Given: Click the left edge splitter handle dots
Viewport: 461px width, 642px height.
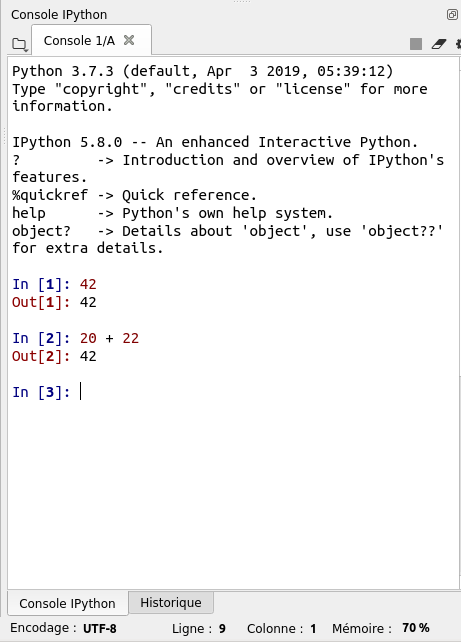Looking at the screenshot, I should point(4,137).
